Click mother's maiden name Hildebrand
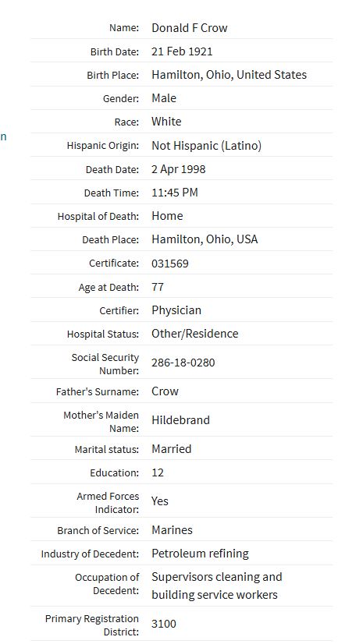This screenshot has height=644, width=338. [x=180, y=420]
